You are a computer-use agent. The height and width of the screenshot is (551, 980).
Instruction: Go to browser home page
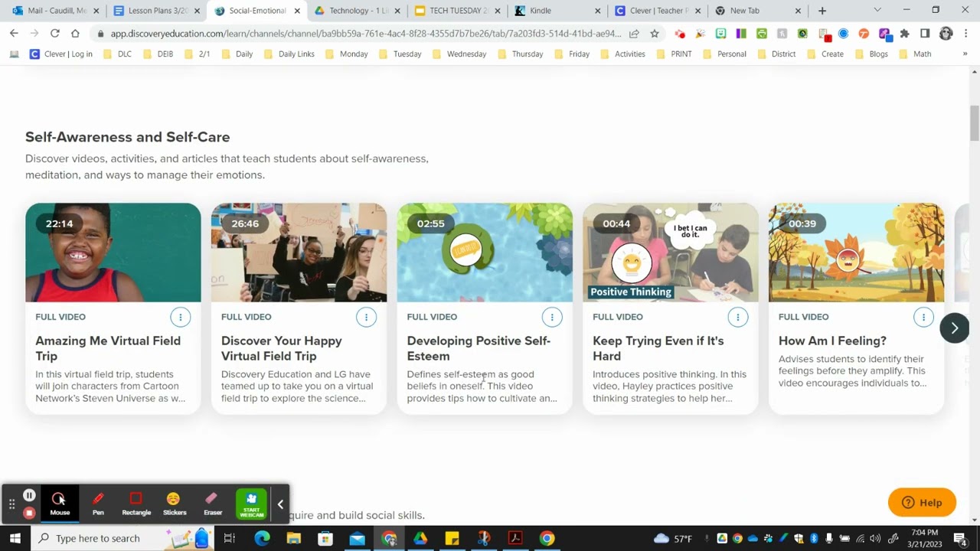[75, 34]
